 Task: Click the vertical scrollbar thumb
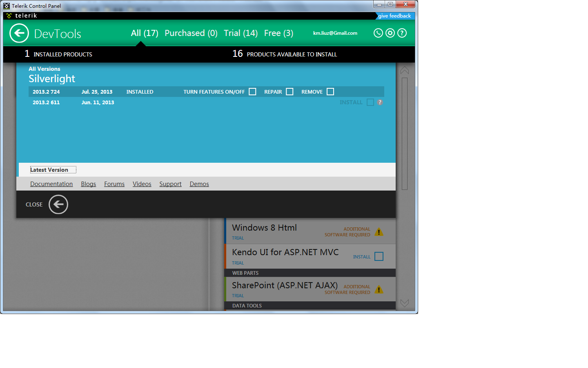(405, 134)
